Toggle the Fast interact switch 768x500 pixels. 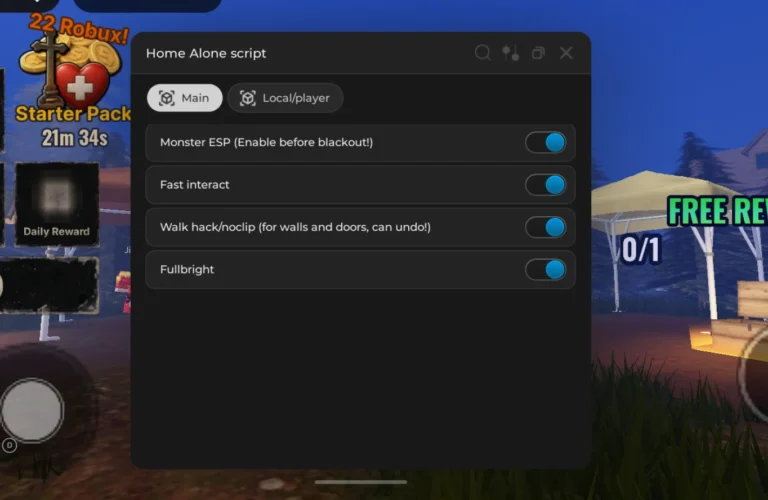point(546,185)
